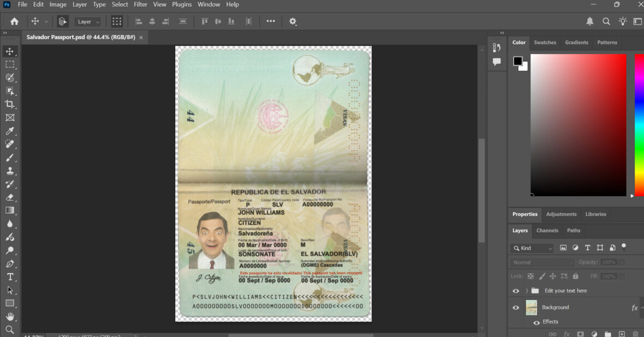Collapse the right panels with double arrow
The image size is (644, 337).
tap(502, 33)
